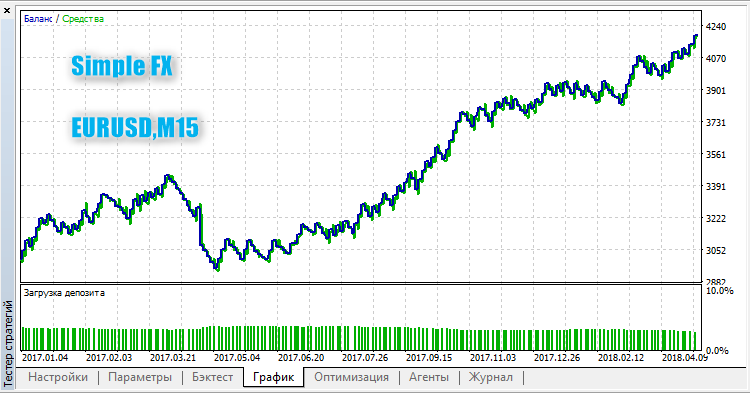Click the 3731 axis value
This screenshot has height=394, width=750.
click(x=716, y=123)
